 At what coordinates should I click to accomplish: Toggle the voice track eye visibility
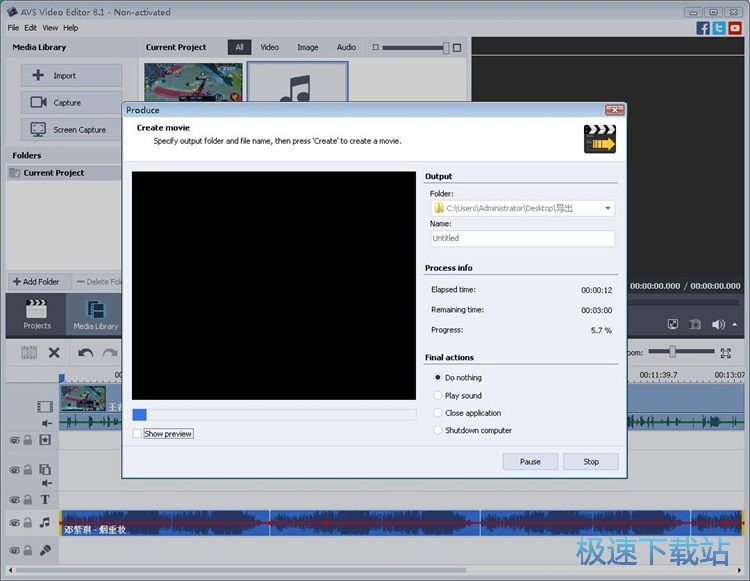click(x=15, y=551)
